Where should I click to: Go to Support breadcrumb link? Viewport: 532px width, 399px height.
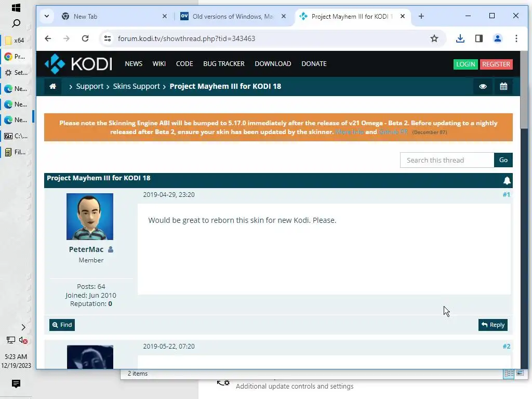click(x=89, y=86)
